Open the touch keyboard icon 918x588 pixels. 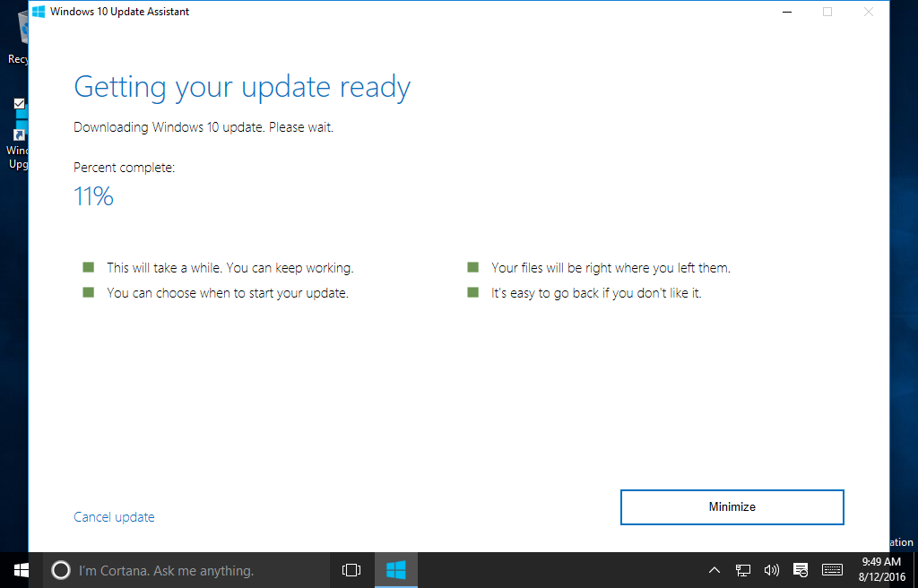point(832,570)
